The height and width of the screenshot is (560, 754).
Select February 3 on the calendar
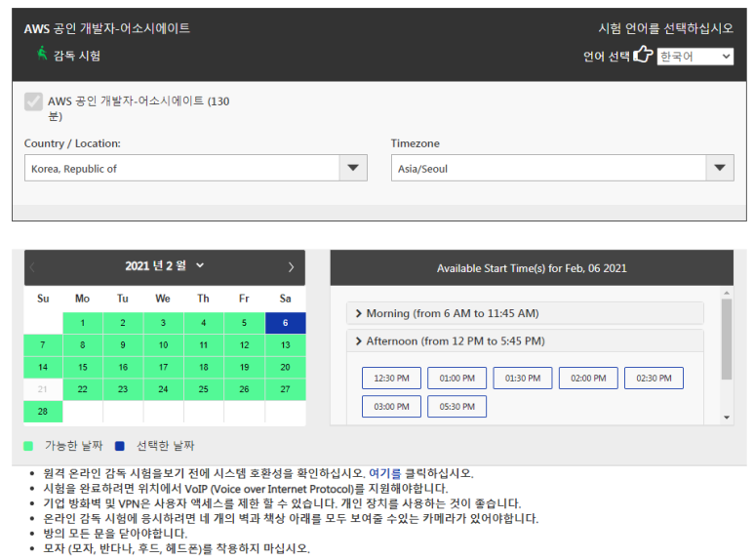164,323
